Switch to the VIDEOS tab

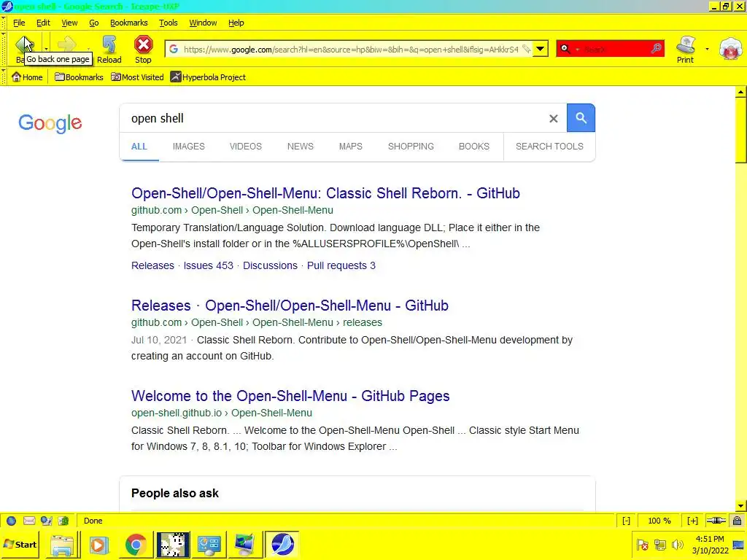pos(245,147)
